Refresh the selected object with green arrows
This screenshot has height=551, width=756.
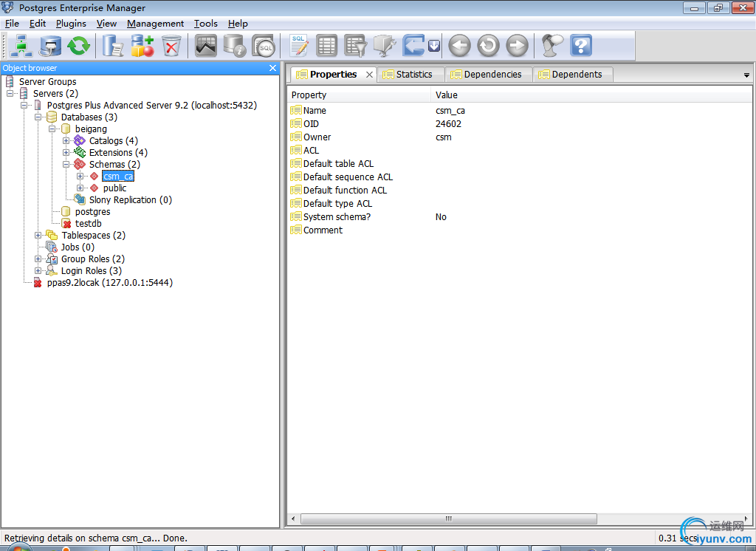[78, 47]
